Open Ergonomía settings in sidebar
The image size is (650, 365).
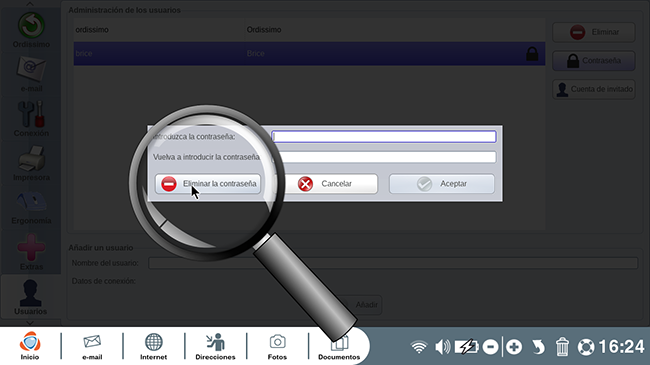31,207
